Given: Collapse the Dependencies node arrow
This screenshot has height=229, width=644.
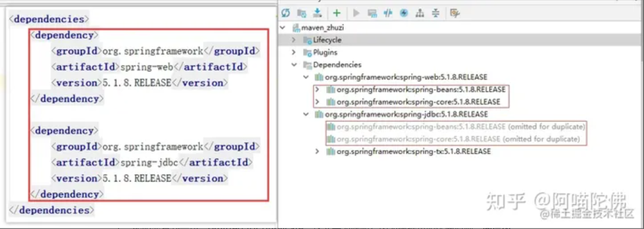Looking at the screenshot, I should (294, 65).
